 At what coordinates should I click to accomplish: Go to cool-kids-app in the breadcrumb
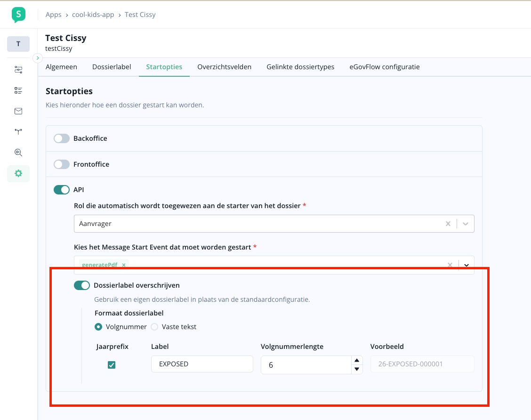click(93, 15)
